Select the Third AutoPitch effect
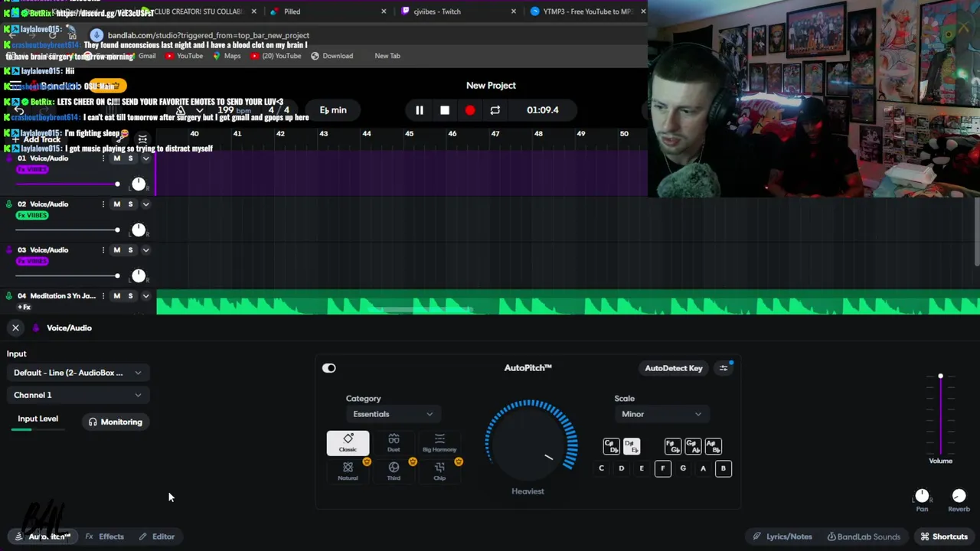Image resolution: width=980 pixels, height=551 pixels. coord(394,471)
